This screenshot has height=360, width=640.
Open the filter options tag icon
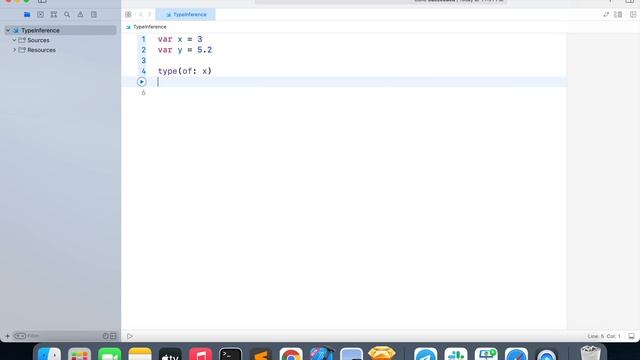(20, 336)
